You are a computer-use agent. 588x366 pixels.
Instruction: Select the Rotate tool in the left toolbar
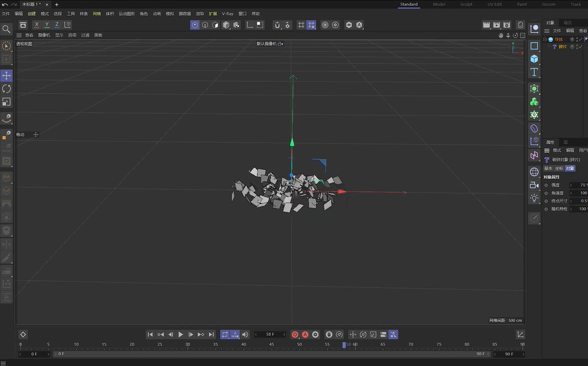click(6, 88)
